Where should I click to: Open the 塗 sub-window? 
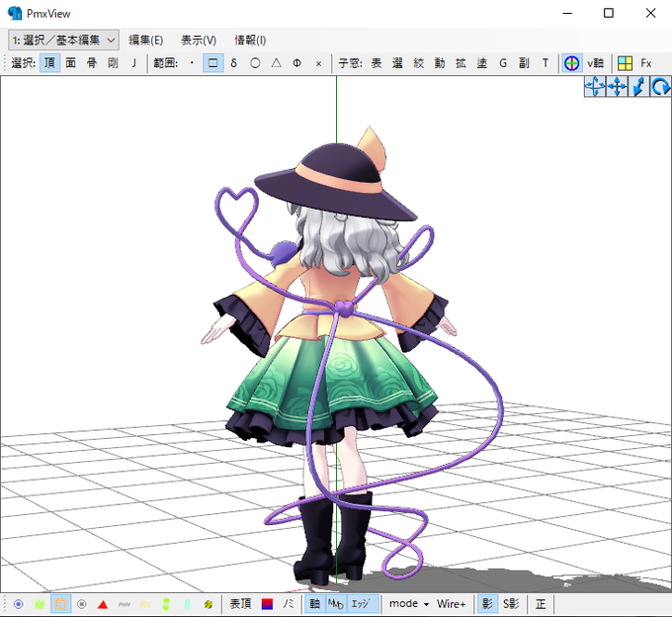click(x=482, y=63)
